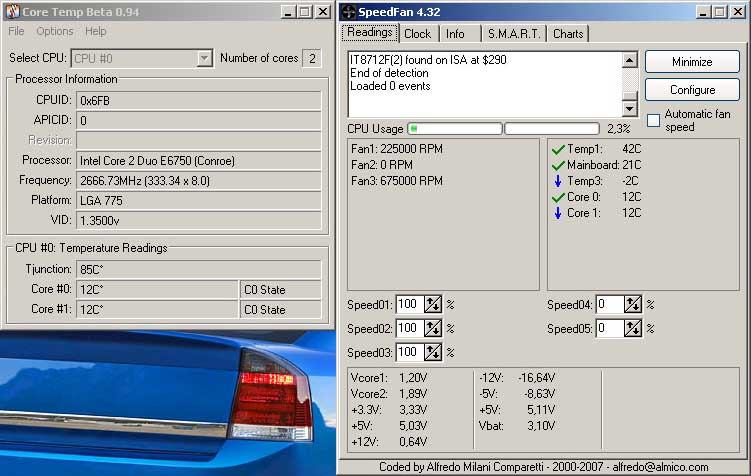This screenshot has height=476, width=751.
Task: Click the empty Revision field
Action: [x=199, y=141]
